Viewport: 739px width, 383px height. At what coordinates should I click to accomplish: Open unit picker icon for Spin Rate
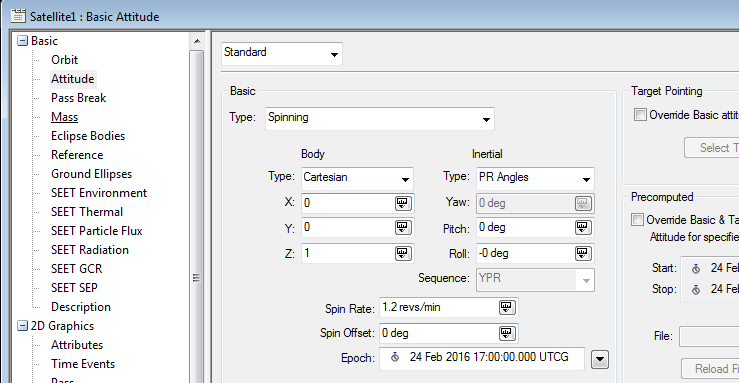[x=507, y=308]
